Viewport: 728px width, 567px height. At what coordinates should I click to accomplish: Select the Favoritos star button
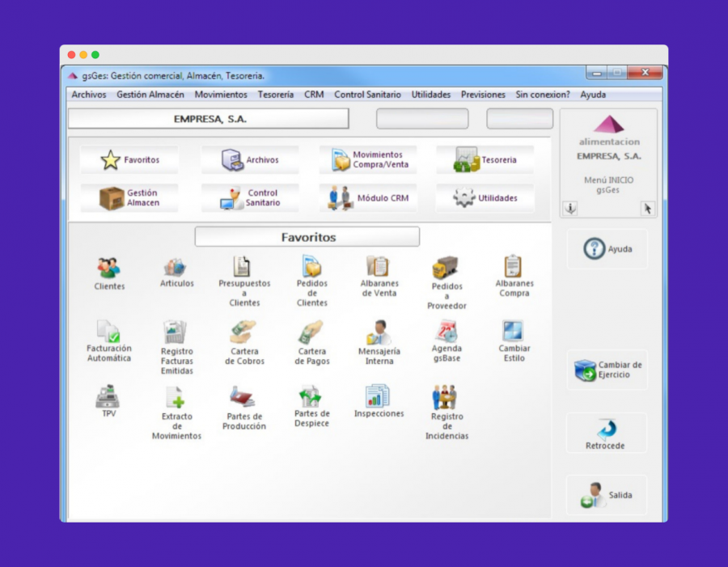[x=129, y=159]
